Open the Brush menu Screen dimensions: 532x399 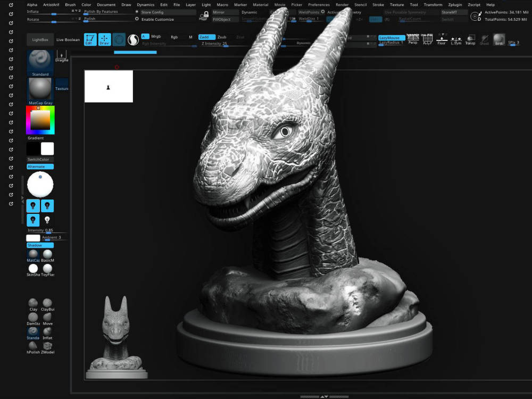(x=70, y=5)
